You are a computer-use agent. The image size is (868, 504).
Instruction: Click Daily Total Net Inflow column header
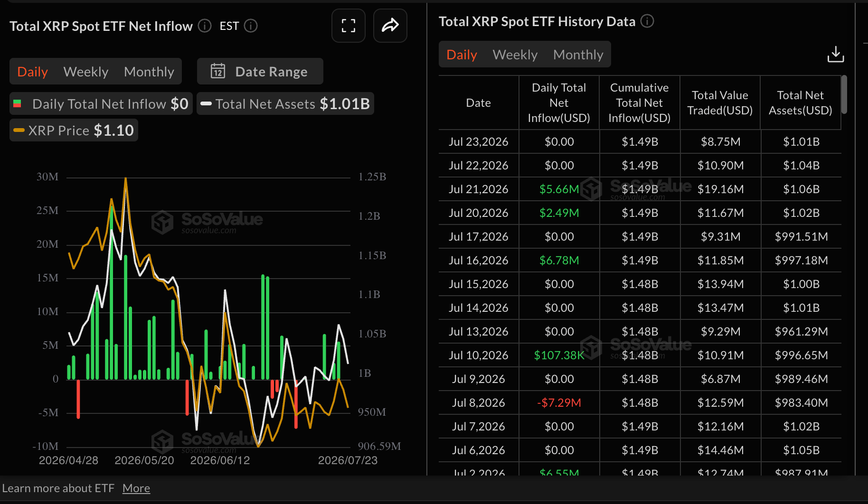click(559, 103)
